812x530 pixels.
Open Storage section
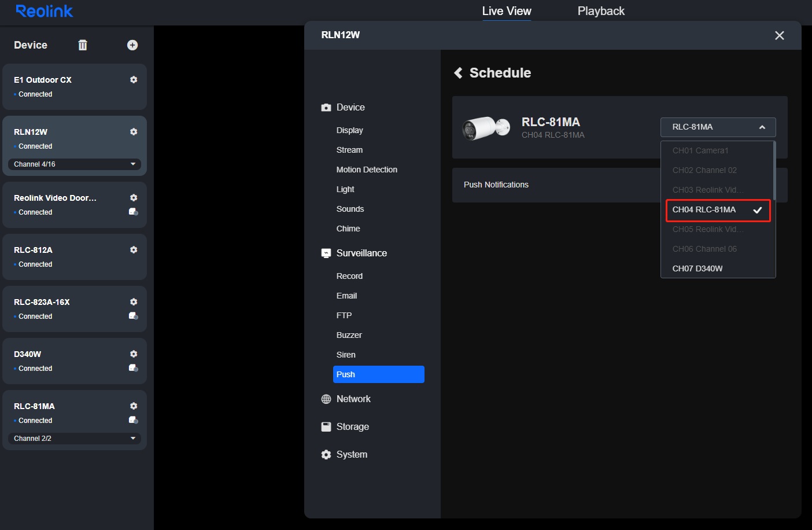[345, 427]
